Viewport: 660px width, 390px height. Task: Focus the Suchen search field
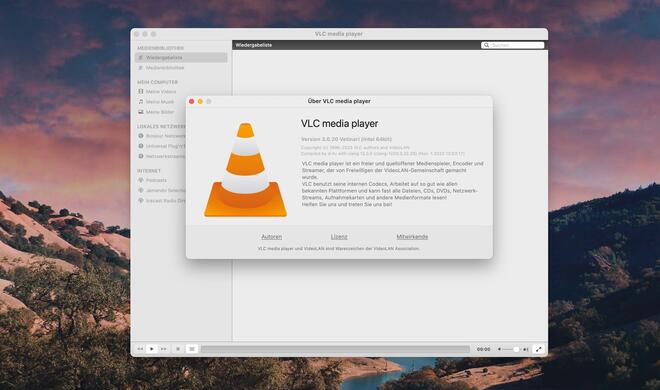[x=513, y=45]
